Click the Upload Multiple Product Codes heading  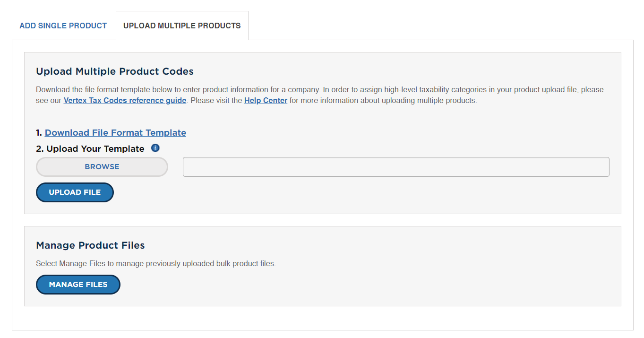pyautogui.click(x=115, y=71)
